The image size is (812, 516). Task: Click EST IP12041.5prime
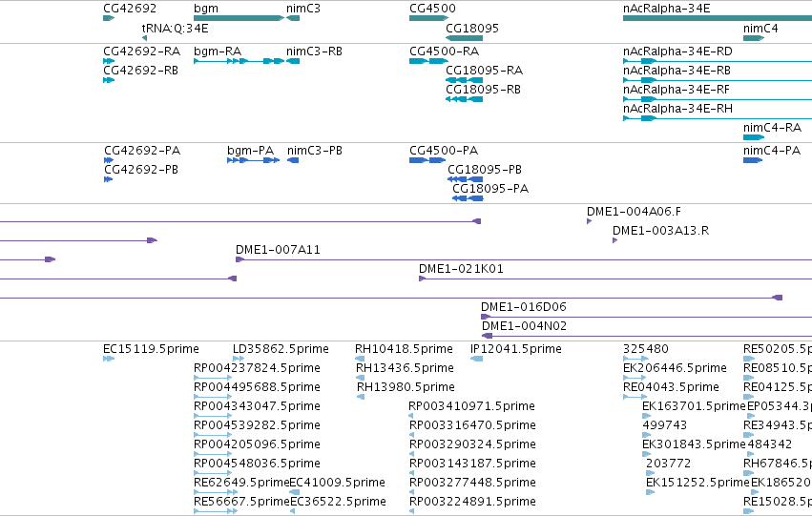pyautogui.click(x=515, y=349)
